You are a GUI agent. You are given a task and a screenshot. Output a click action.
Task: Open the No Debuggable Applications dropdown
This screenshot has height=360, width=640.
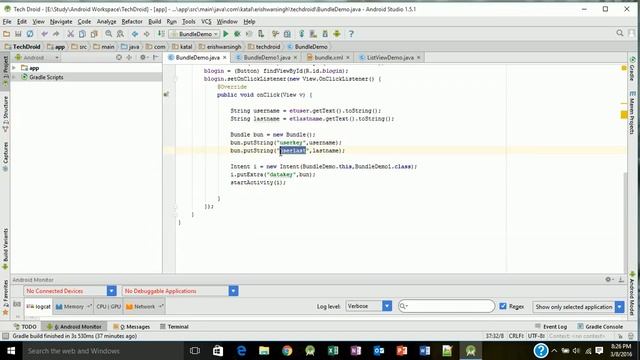pyautogui.click(x=180, y=291)
